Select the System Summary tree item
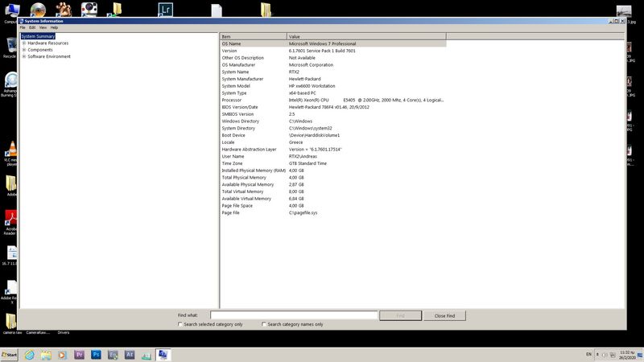Image resolution: width=644 pixels, height=362 pixels. pyautogui.click(x=38, y=36)
